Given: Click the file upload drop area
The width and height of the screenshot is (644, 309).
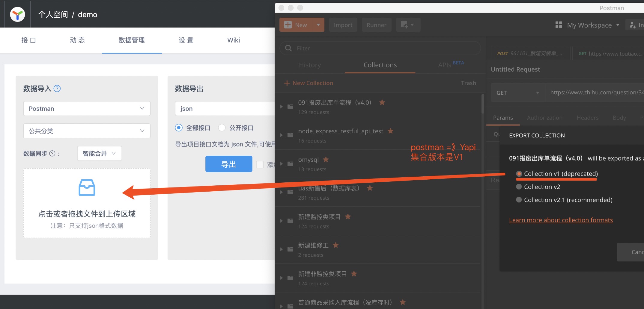Looking at the screenshot, I should pos(87,203).
